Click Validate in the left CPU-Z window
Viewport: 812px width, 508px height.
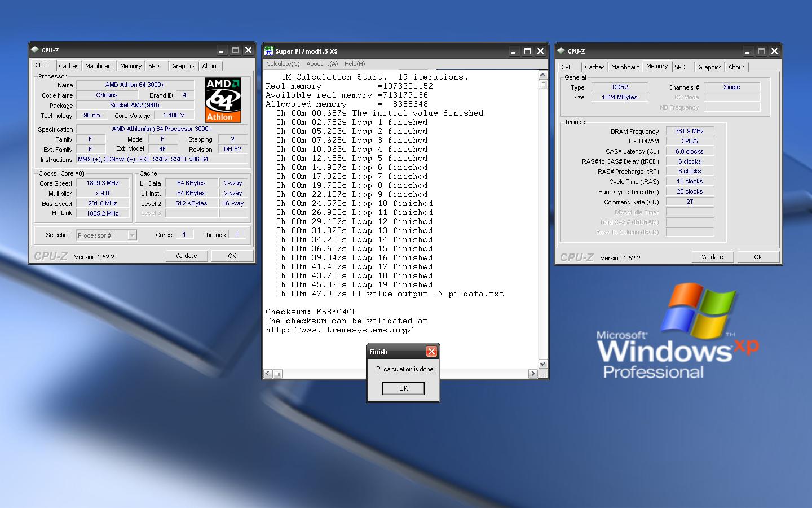click(x=186, y=256)
